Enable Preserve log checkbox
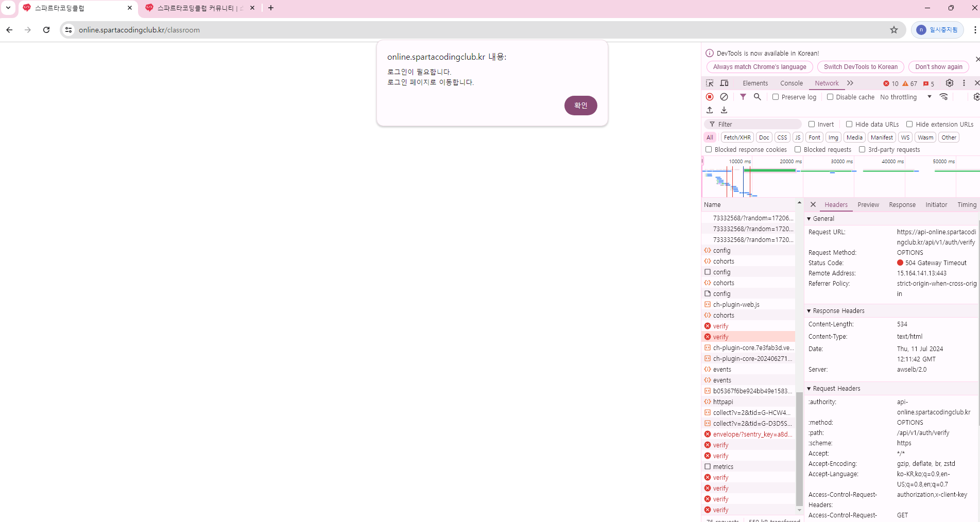 [x=776, y=97]
